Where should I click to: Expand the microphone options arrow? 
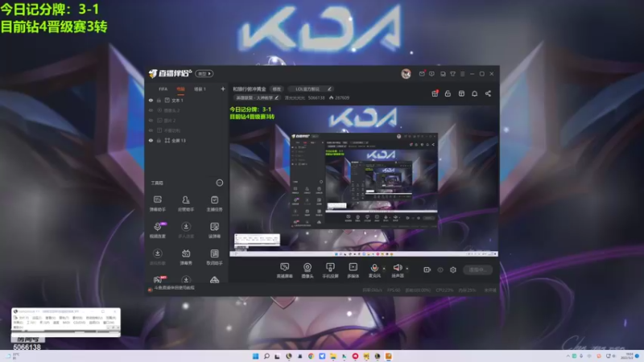[384, 269]
